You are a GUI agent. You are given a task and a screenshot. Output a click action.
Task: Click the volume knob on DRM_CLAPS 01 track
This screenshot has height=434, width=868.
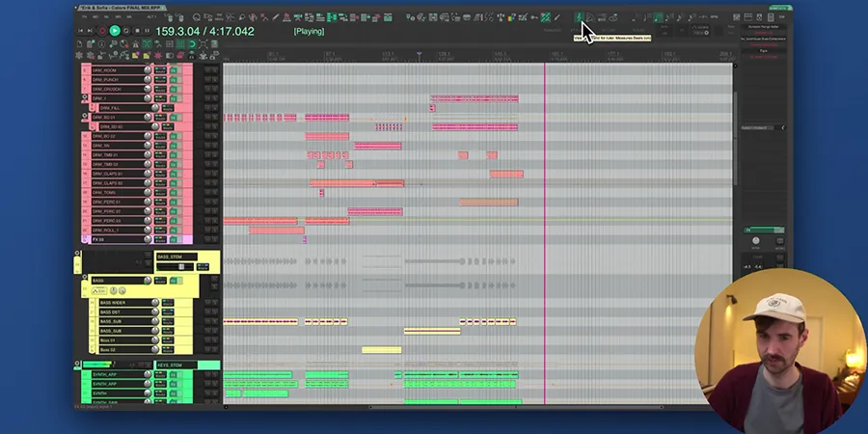pos(148,174)
